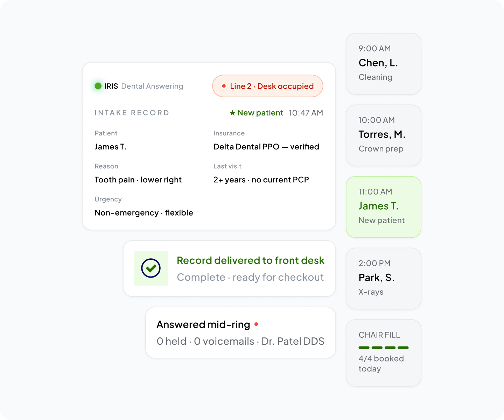Select the Tooth pain · lower right reason
This screenshot has width=504, height=420.
tap(138, 180)
